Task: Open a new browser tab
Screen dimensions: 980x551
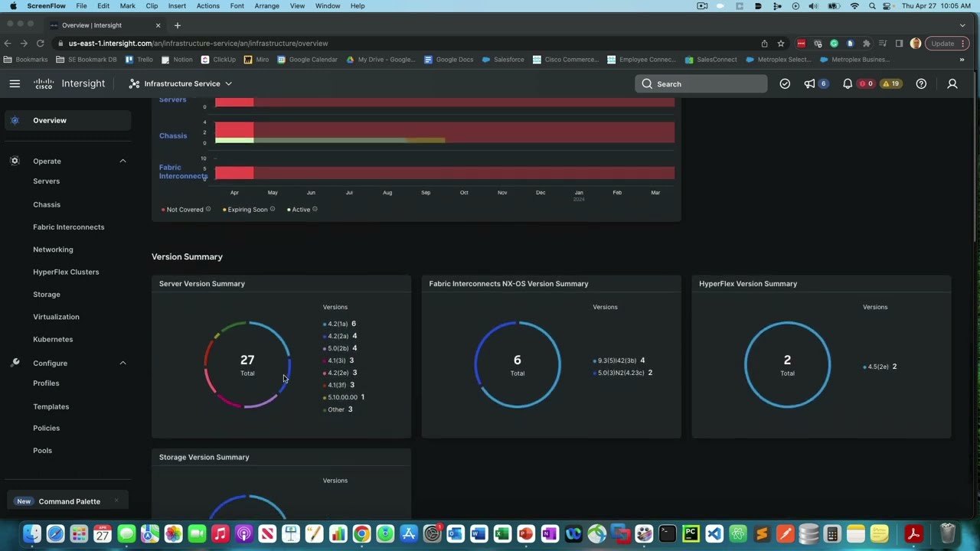Action: (x=177, y=25)
